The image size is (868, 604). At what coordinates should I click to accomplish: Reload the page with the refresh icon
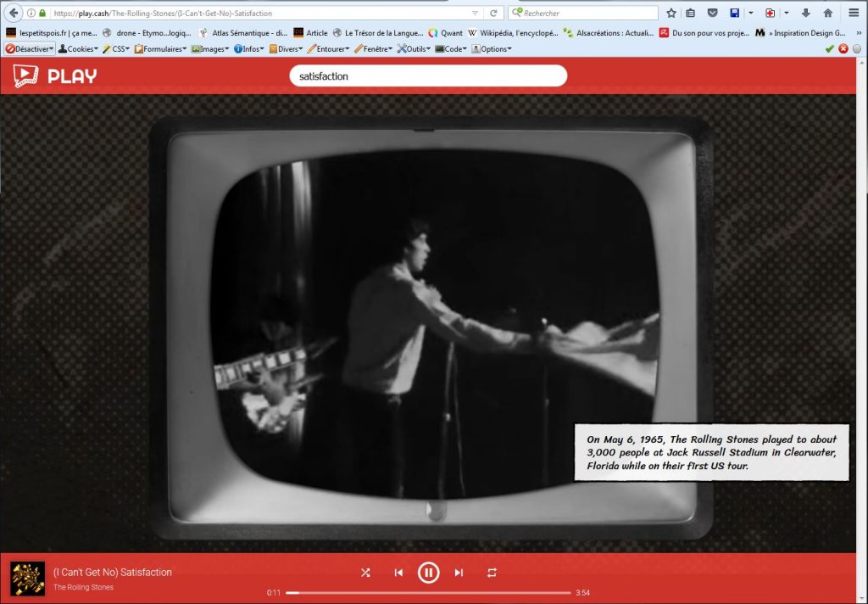point(493,14)
